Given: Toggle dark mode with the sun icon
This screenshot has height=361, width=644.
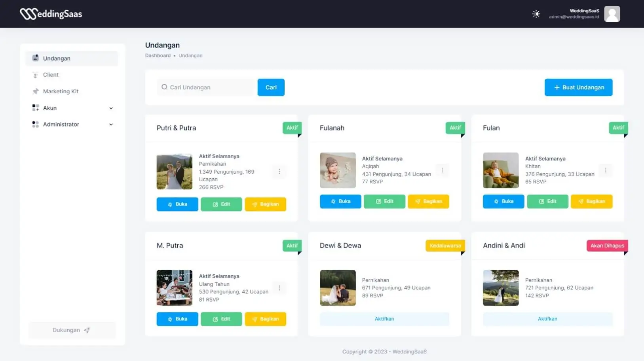Looking at the screenshot, I should click(536, 14).
